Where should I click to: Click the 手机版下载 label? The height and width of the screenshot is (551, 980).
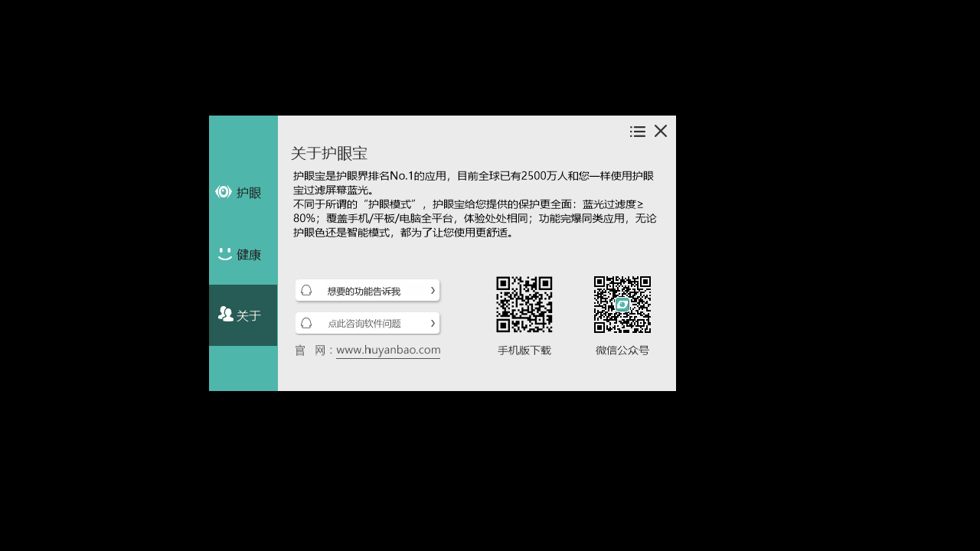point(524,350)
